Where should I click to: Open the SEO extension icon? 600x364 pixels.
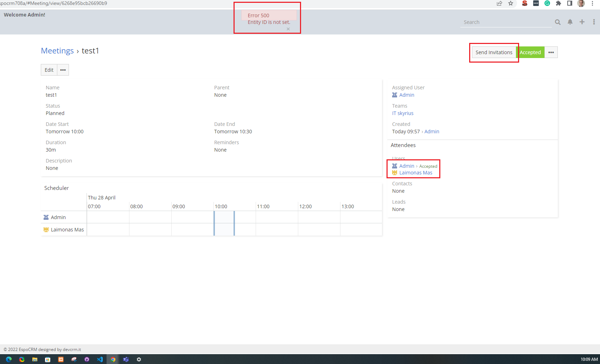pyautogui.click(x=524, y=3)
